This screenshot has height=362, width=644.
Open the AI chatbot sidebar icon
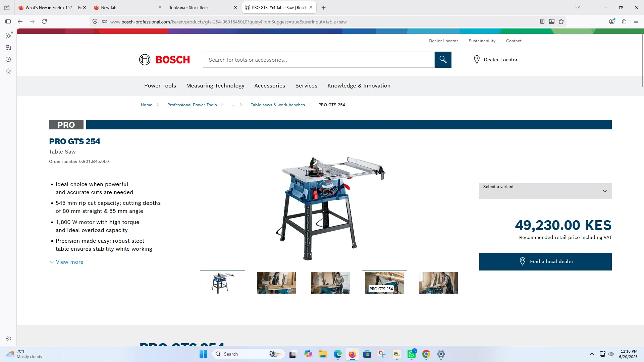click(8, 36)
